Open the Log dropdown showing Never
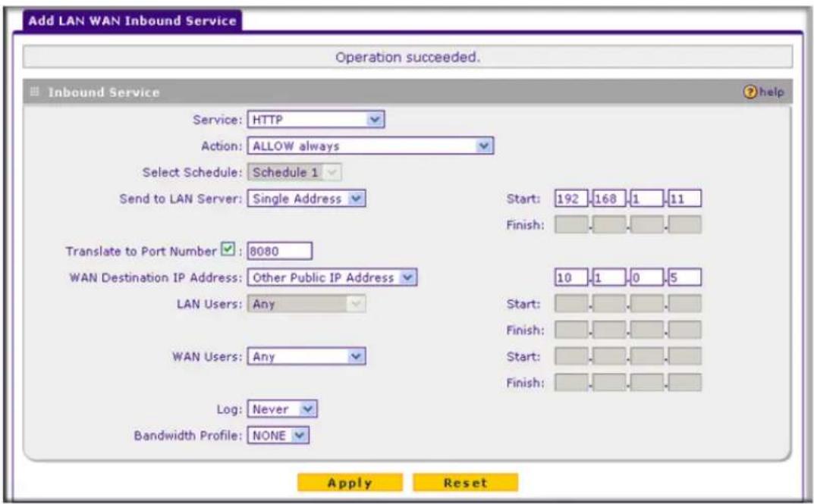814x504 pixels. [282, 409]
